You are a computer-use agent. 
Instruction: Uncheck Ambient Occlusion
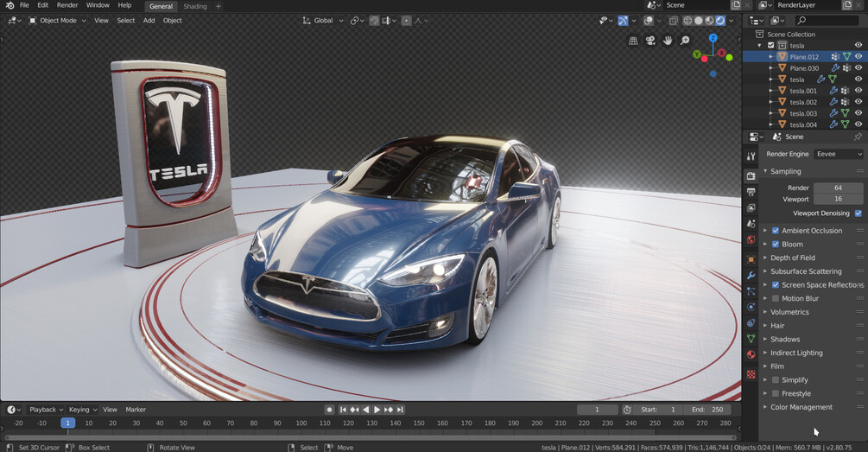pos(776,231)
